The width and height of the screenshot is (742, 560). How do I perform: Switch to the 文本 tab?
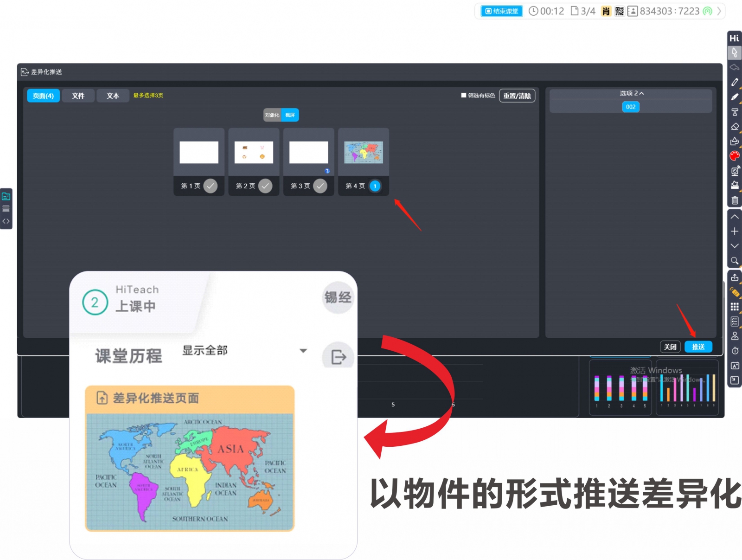pyautogui.click(x=113, y=96)
